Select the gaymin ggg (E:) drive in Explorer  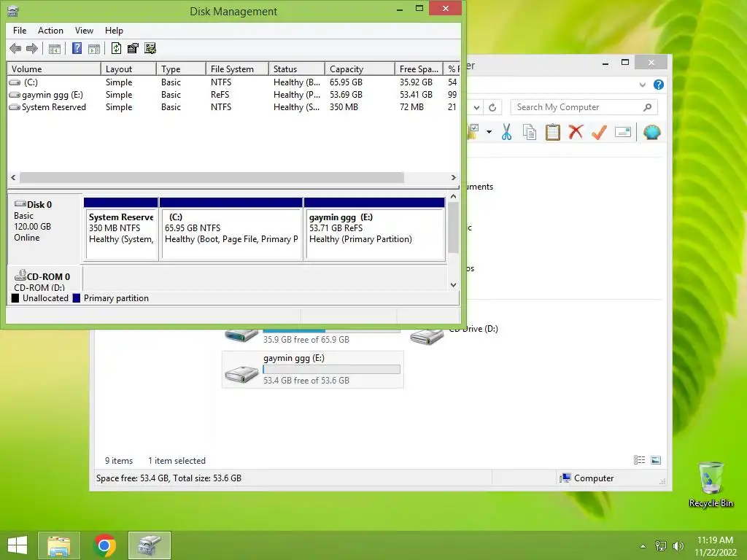pos(313,370)
